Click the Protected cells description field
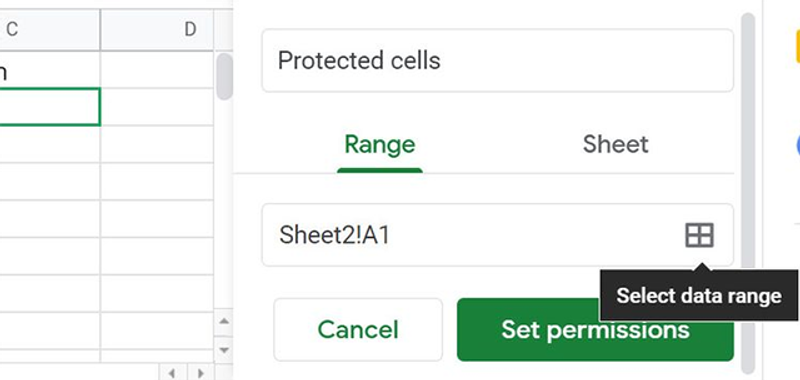Image resolution: width=800 pixels, height=380 pixels. 497,61
